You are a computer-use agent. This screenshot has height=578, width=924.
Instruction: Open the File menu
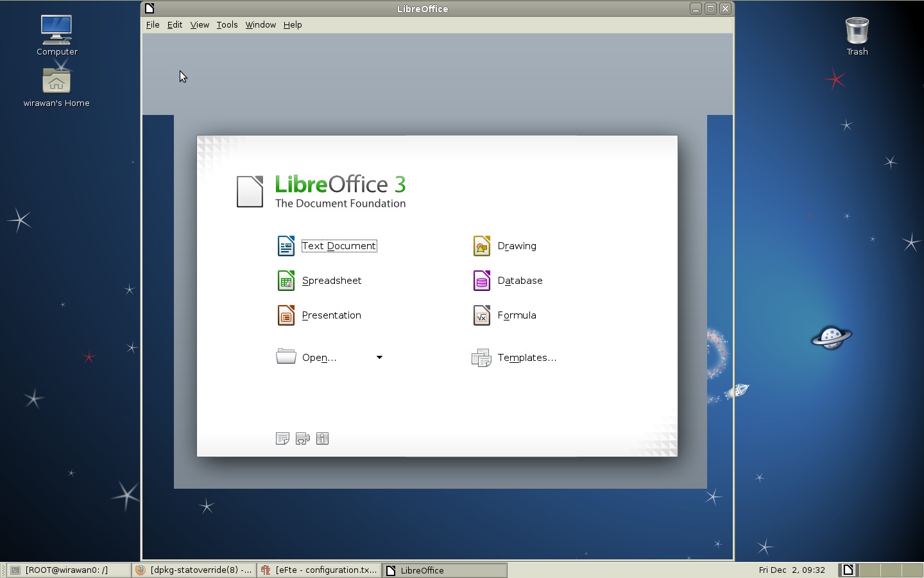point(153,24)
